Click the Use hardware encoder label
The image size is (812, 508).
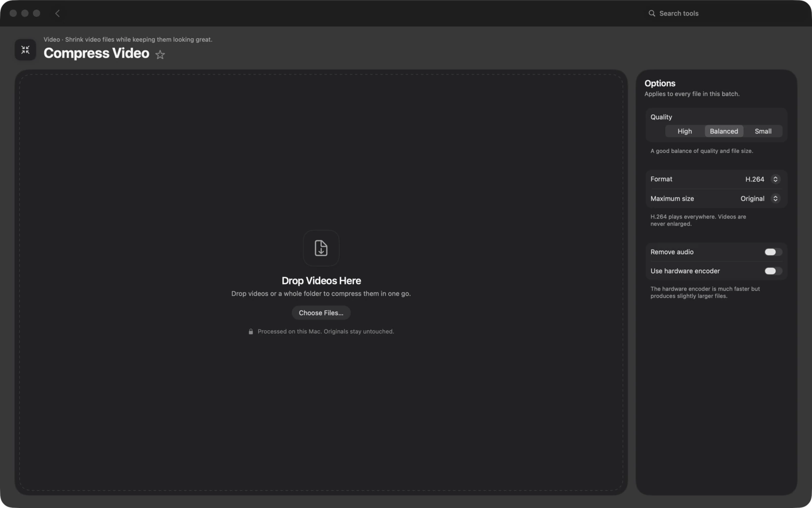pyautogui.click(x=685, y=271)
